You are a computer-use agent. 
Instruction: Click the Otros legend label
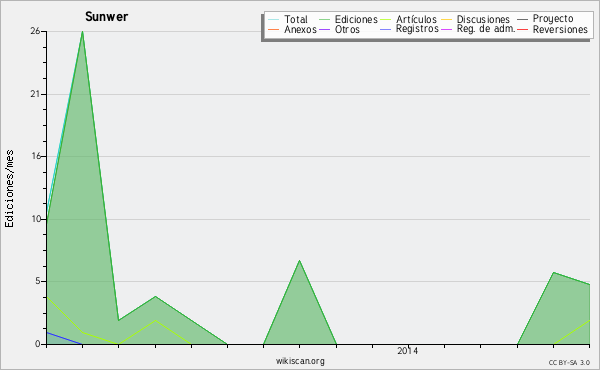point(347,29)
